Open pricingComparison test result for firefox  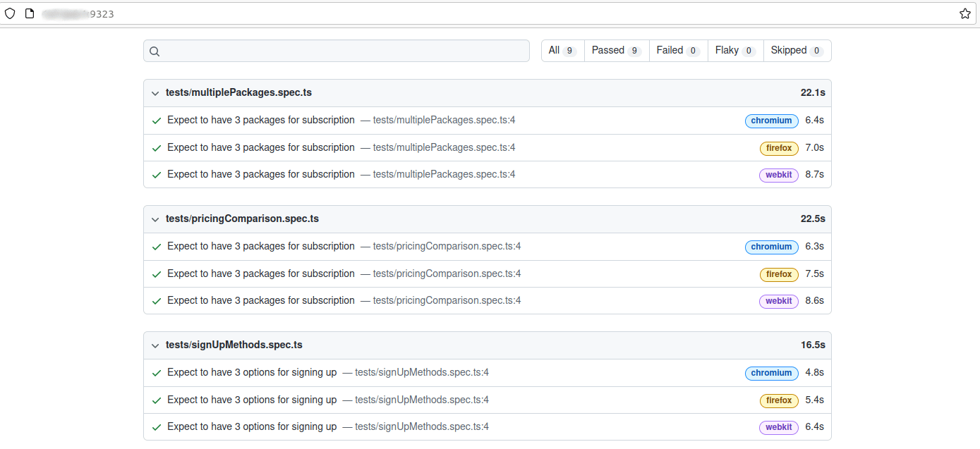pyautogui.click(x=261, y=273)
